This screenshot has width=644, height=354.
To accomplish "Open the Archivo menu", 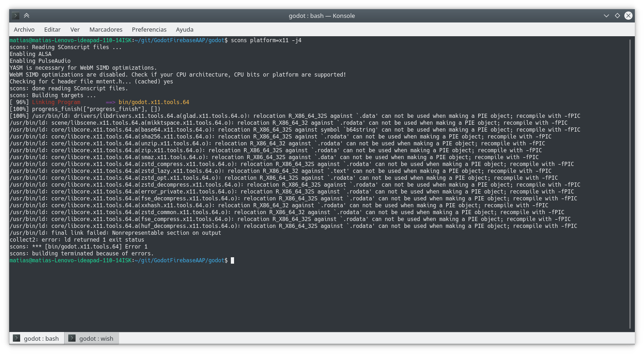I will (24, 29).
